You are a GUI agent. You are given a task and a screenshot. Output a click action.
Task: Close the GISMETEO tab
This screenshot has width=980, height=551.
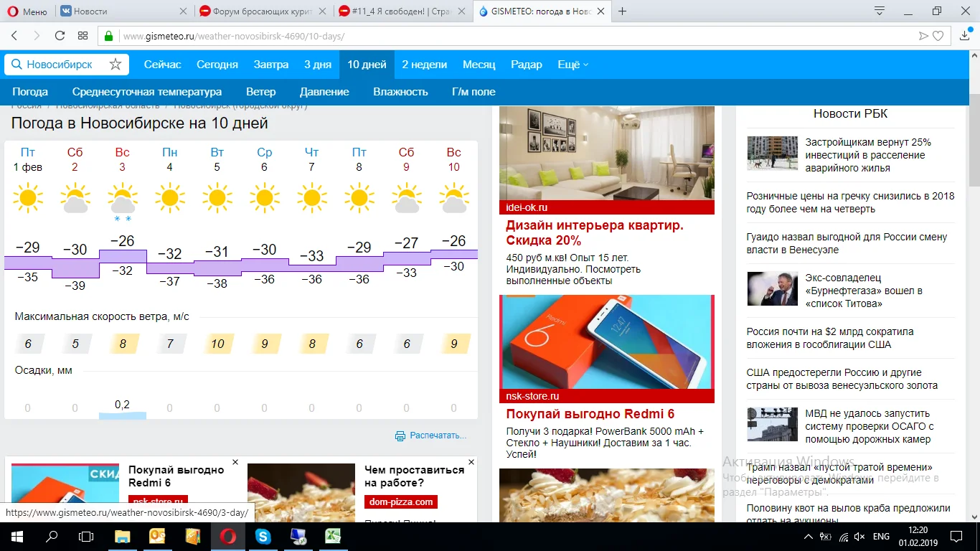(x=601, y=11)
